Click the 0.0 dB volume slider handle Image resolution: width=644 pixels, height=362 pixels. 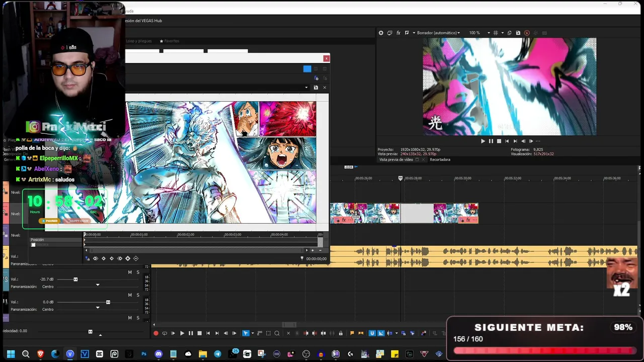tap(108, 302)
